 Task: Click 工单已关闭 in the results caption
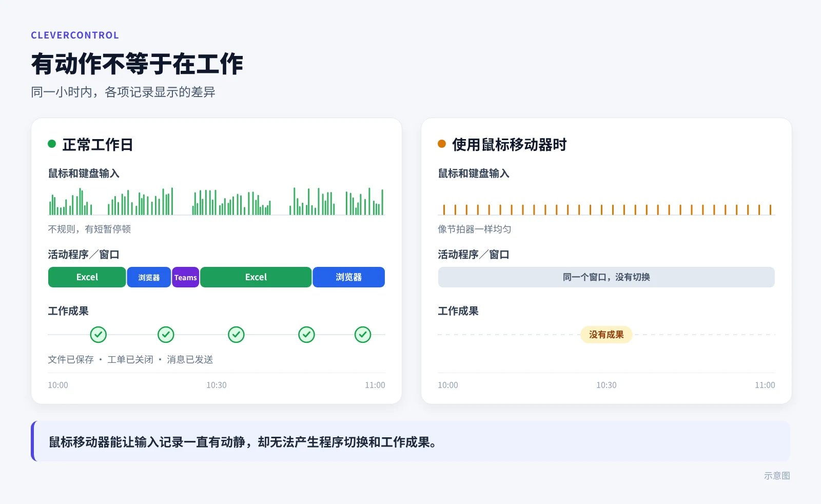tap(130, 359)
